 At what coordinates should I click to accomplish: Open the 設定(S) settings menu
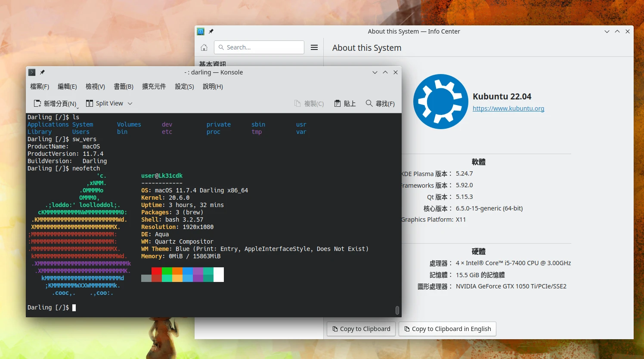point(184,87)
